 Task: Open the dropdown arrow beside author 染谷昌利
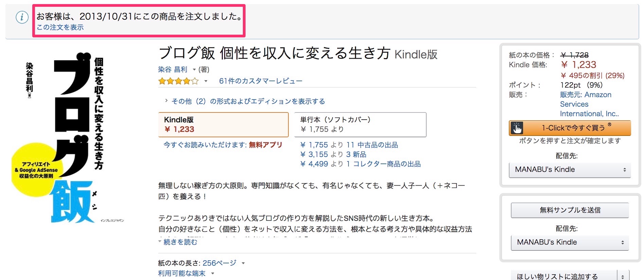[x=194, y=69]
